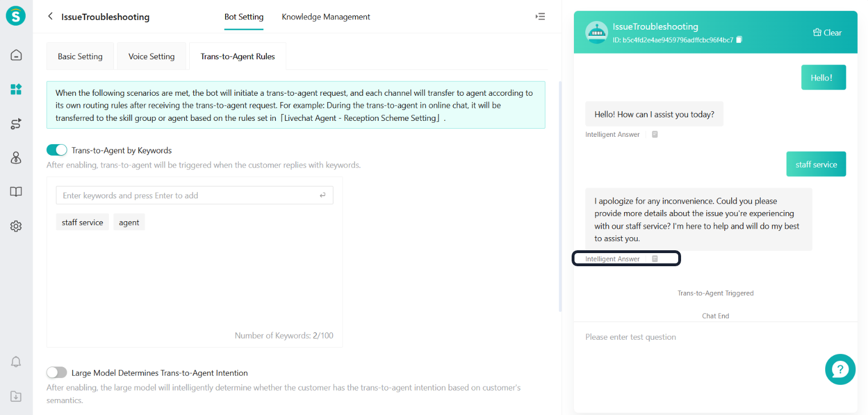Click the 'Hello!' sent message bubble
868x415 pixels.
click(824, 78)
